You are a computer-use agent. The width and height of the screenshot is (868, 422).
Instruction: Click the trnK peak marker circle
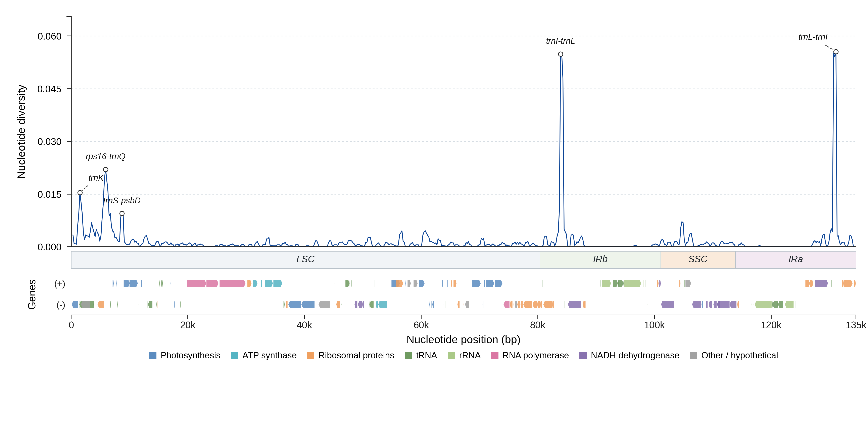click(80, 193)
